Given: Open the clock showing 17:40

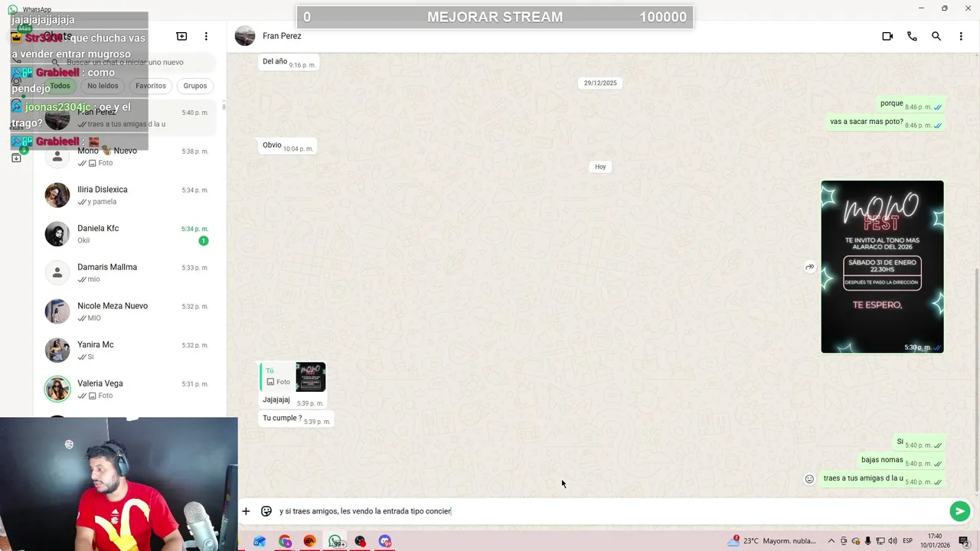Looking at the screenshot, I should (x=936, y=541).
